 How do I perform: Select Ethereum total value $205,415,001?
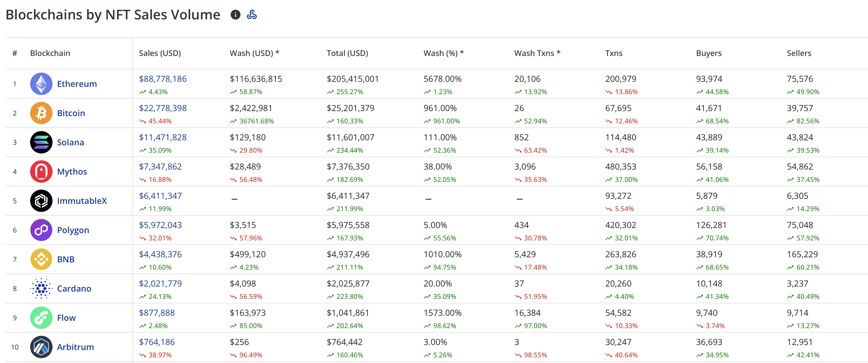coord(352,79)
